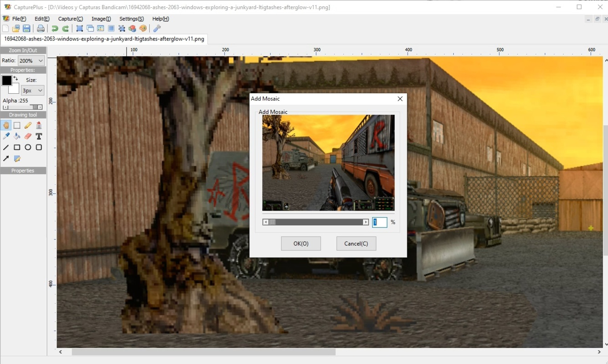
Task: Click the mosaic slider right arrow
Action: click(x=366, y=222)
